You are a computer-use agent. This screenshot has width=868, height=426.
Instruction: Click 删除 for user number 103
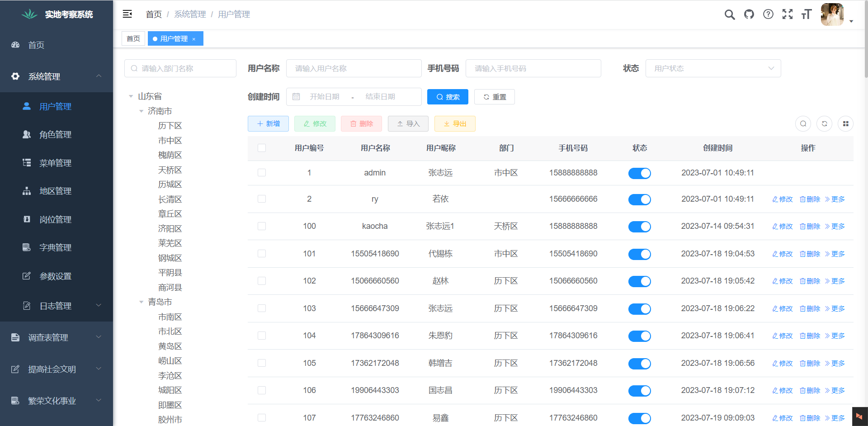pyautogui.click(x=810, y=308)
